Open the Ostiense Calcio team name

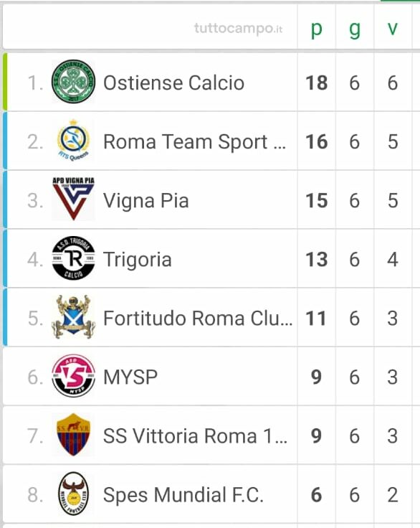pyautogui.click(x=173, y=82)
